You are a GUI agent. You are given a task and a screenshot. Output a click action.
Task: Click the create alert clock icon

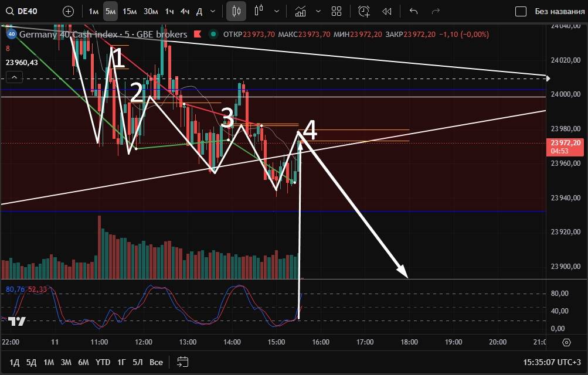(364, 11)
